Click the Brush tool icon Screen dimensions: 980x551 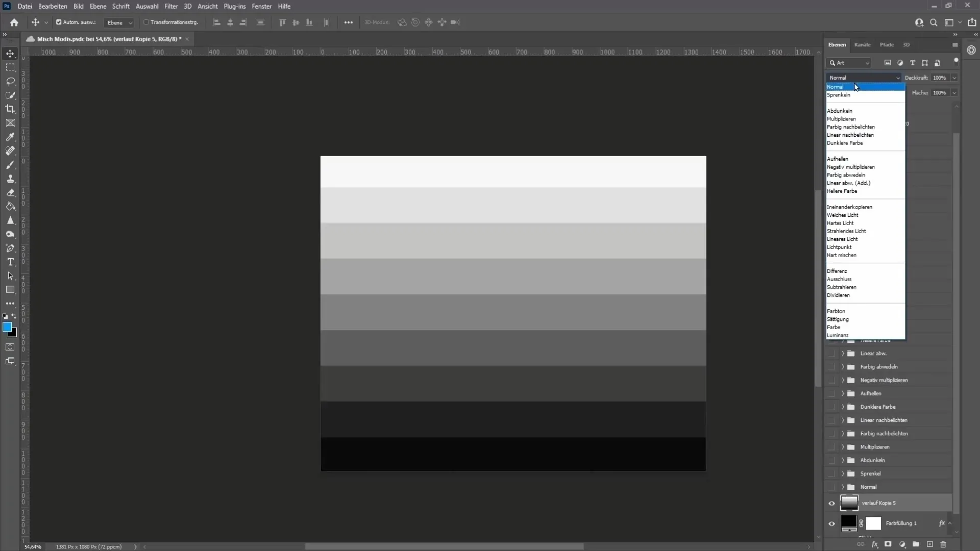coord(10,165)
